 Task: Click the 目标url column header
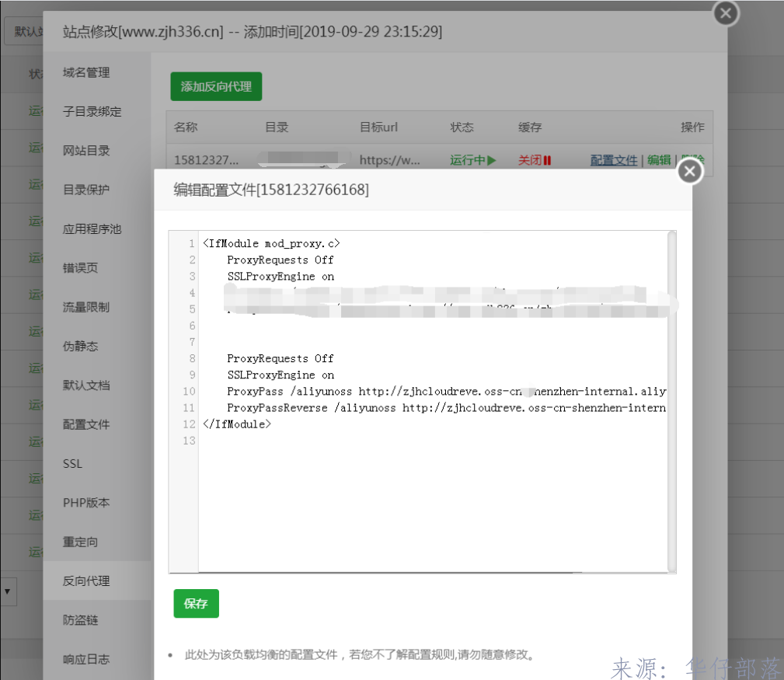pyautogui.click(x=378, y=127)
